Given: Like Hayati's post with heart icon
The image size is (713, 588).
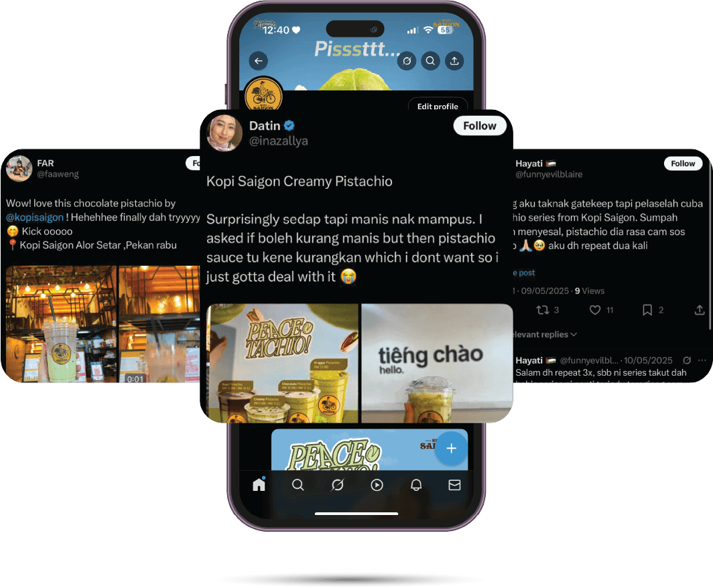Looking at the screenshot, I should [595, 310].
